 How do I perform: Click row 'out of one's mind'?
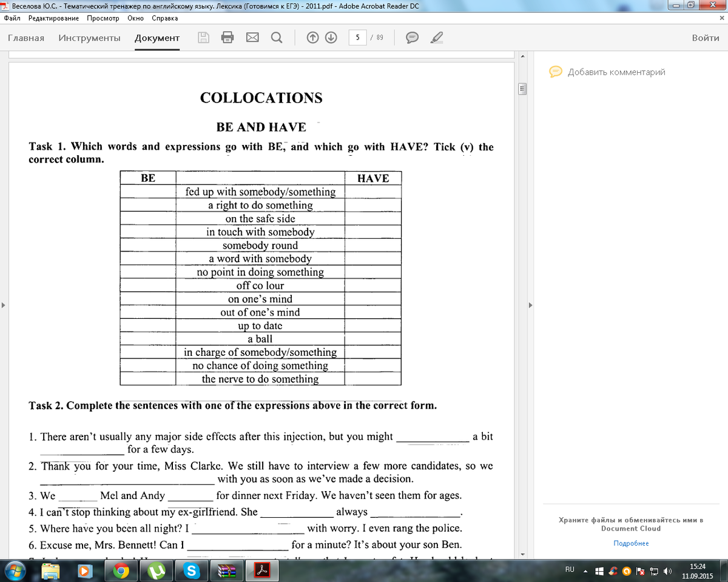[x=260, y=312]
